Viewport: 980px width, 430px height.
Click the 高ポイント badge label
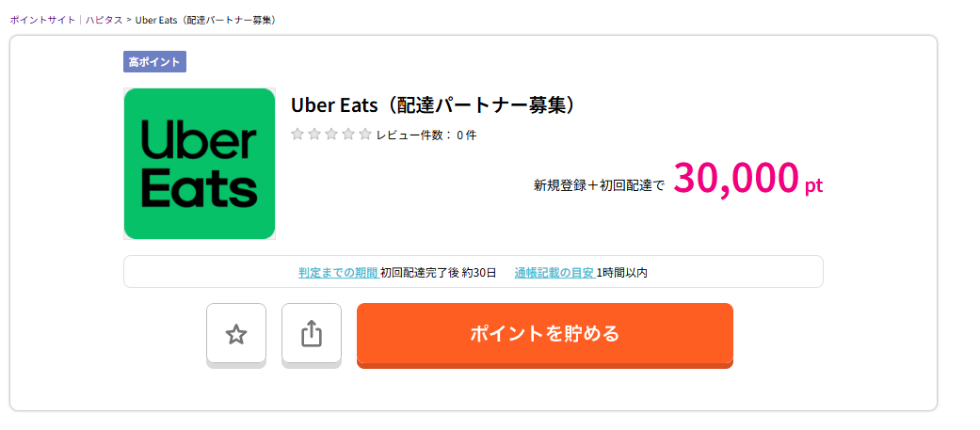(x=154, y=62)
